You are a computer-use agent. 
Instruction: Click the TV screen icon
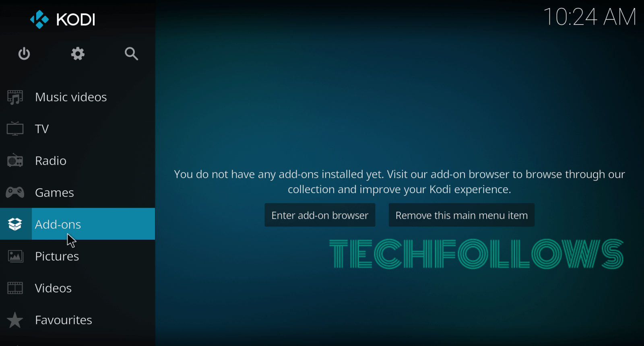[15, 129]
